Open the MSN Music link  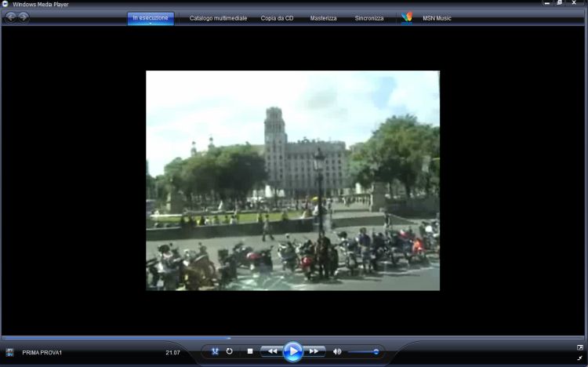coord(438,18)
